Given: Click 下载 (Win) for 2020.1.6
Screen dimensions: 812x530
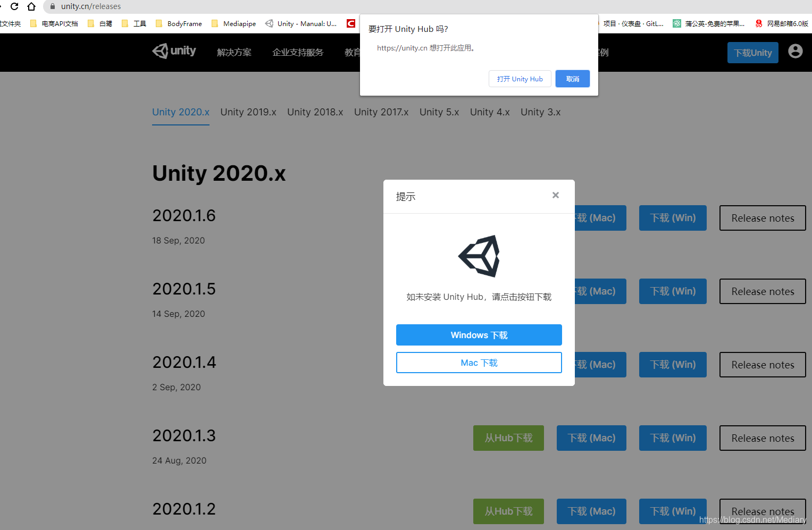Looking at the screenshot, I should pos(673,218).
